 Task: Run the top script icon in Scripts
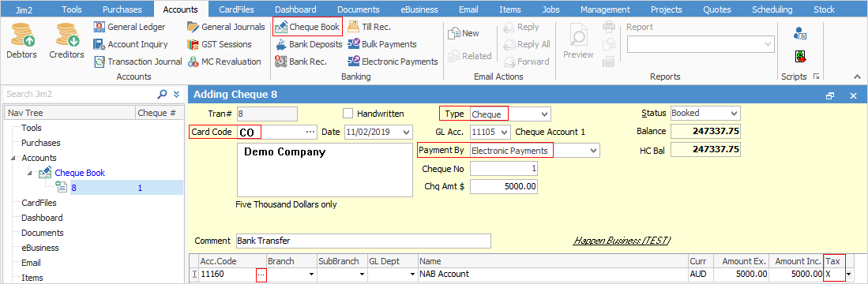click(799, 34)
